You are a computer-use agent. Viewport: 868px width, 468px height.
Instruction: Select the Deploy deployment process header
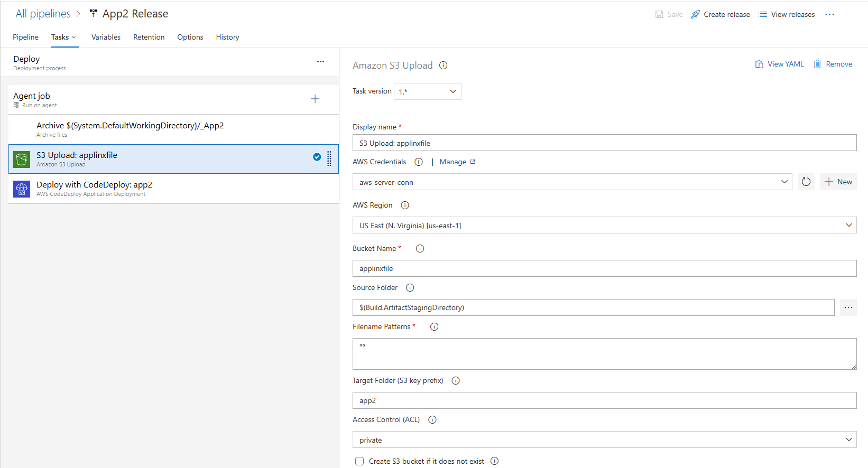[x=169, y=62]
